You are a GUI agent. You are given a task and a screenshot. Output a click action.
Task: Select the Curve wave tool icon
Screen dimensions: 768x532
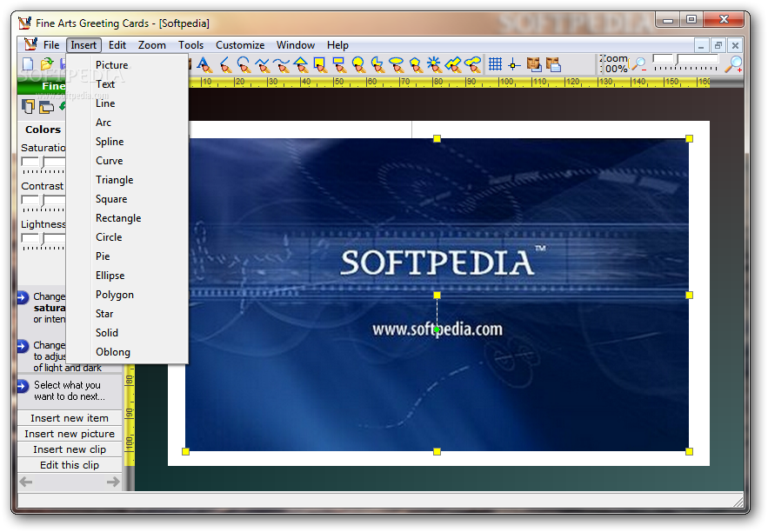pos(282,64)
